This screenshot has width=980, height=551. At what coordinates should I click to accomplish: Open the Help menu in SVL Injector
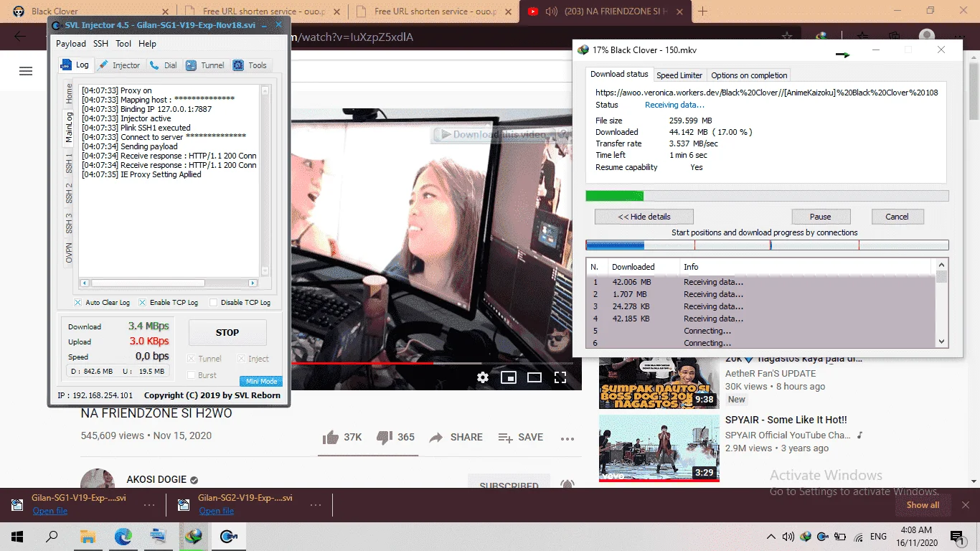click(147, 44)
